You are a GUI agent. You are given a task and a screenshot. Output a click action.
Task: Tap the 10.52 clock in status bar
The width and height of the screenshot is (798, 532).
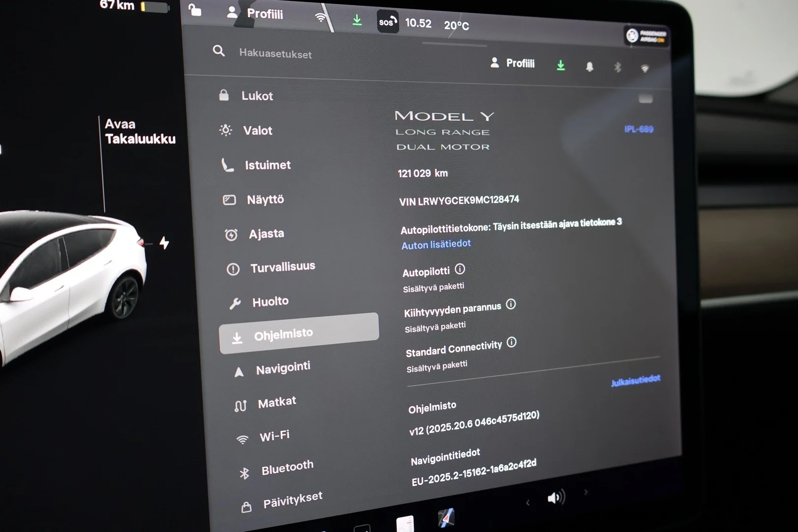[418, 23]
